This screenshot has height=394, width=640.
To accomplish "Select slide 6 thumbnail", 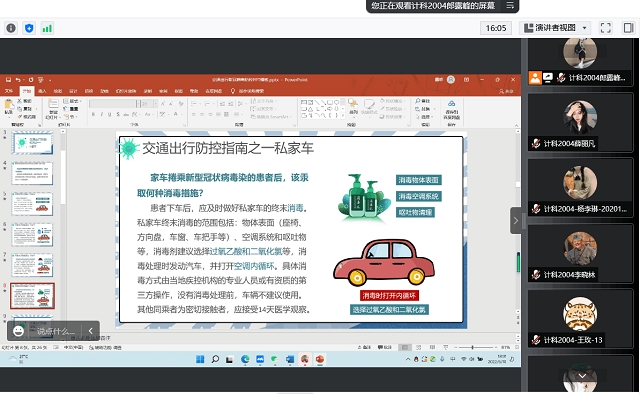I will coord(32,234).
